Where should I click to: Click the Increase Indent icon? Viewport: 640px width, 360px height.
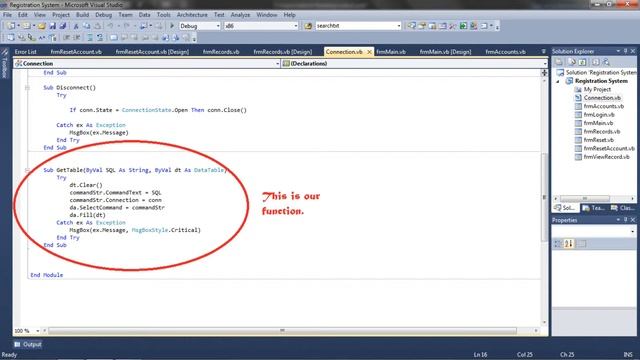pyautogui.click(x=76, y=38)
